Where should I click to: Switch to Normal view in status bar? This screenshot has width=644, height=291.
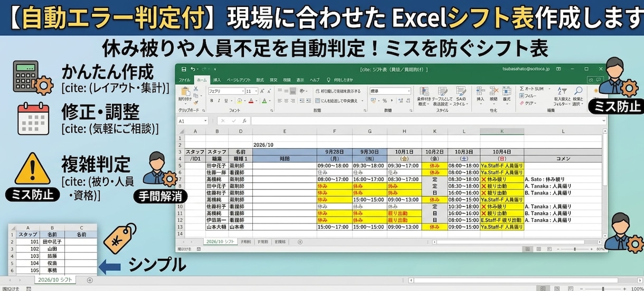pos(527,249)
